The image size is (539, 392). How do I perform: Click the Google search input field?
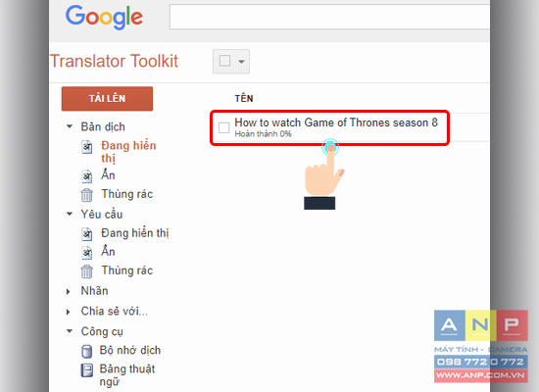tap(329, 17)
